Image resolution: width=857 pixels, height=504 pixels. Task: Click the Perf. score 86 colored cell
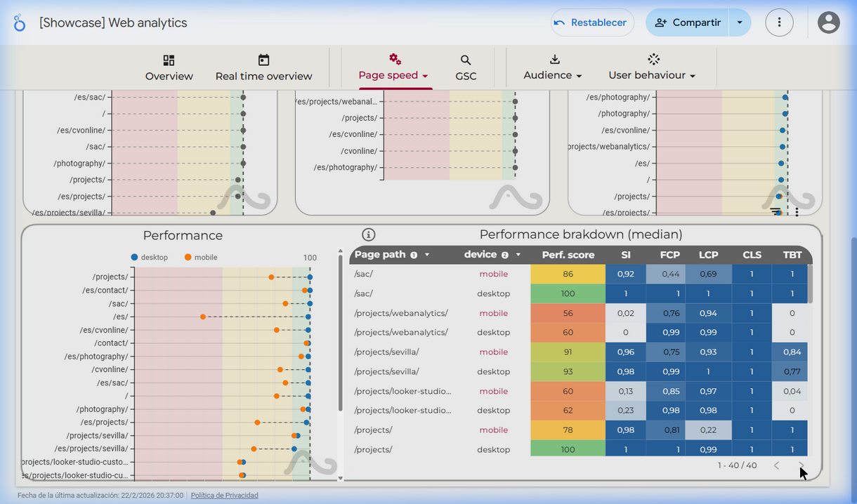568,274
